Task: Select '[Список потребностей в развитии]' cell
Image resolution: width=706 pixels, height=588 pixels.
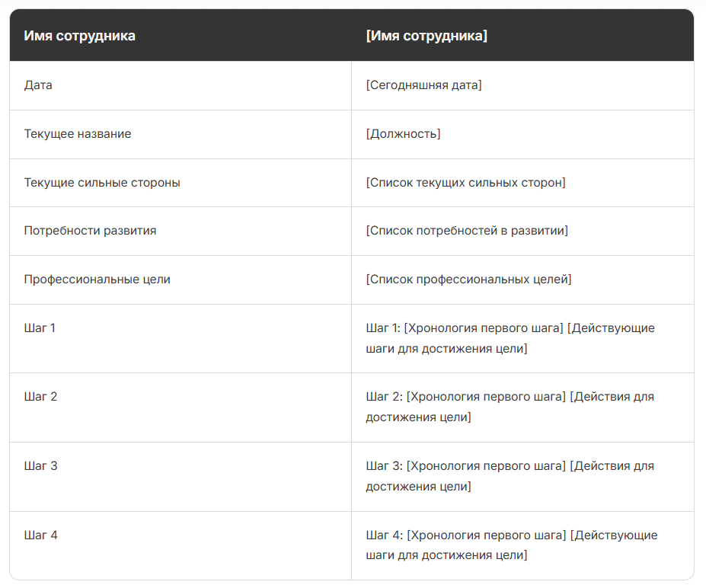Action: coord(467,231)
